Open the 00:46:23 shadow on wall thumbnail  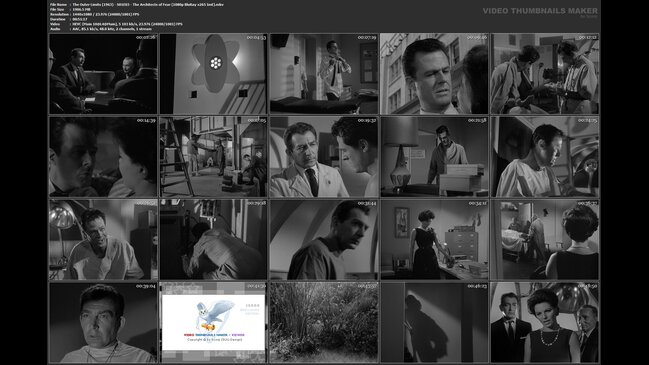(x=435, y=322)
